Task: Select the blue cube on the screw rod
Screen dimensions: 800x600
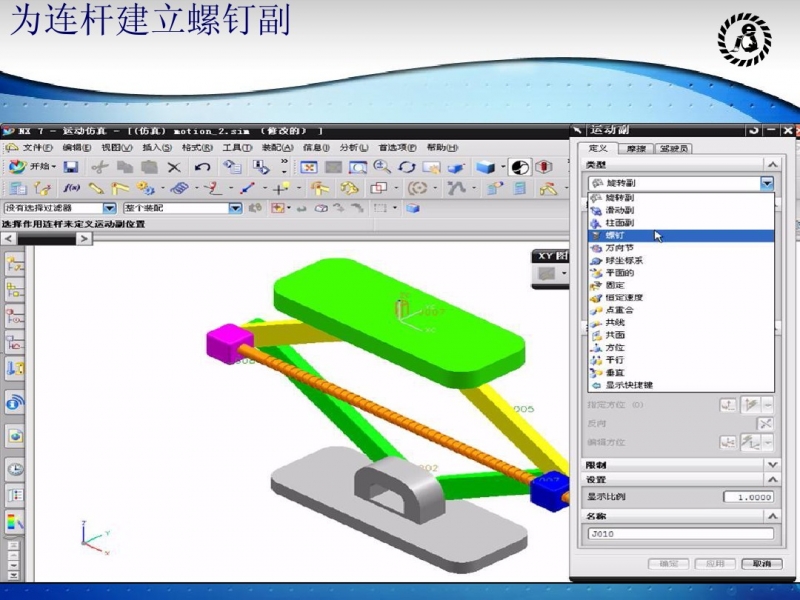Action: (548, 491)
